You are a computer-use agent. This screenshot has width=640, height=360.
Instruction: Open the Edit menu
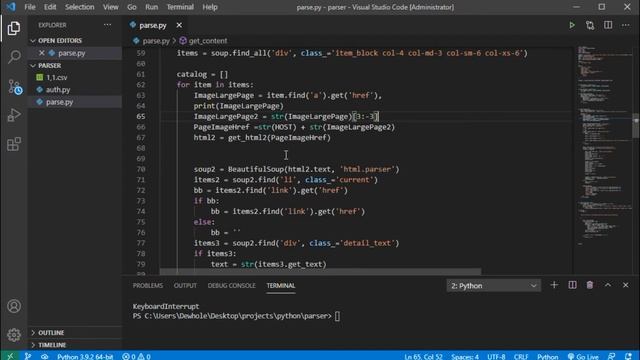50,7
